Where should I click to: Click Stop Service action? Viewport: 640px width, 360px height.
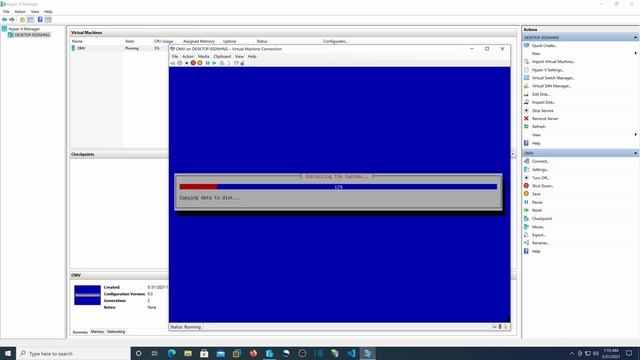pyautogui.click(x=542, y=111)
